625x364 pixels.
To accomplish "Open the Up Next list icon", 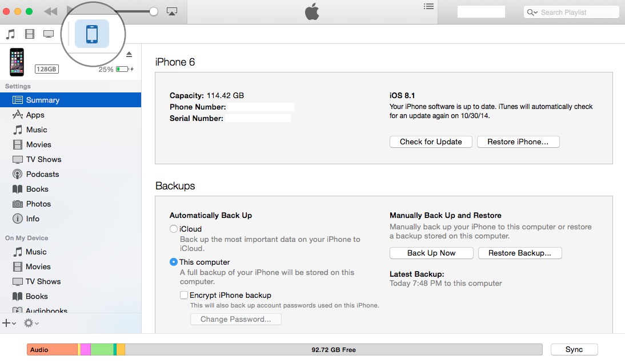I will [x=428, y=6].
